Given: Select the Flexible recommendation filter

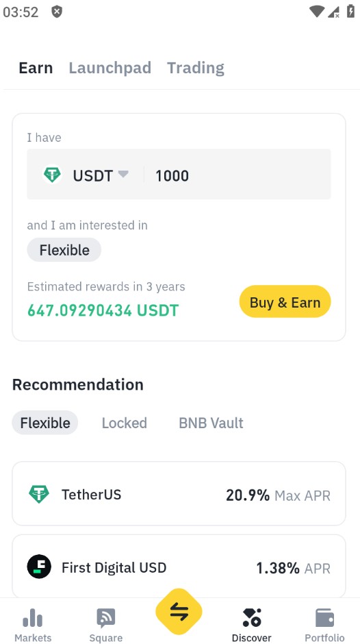Looking at the screenshot, I should coord(45,423).
